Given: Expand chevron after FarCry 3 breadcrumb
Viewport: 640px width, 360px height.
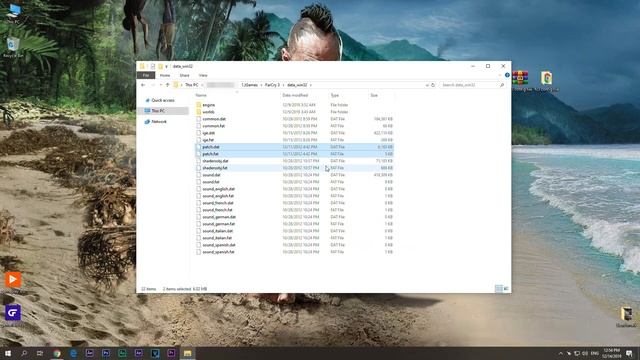Looking at the screenshot, I should (283, 85).
